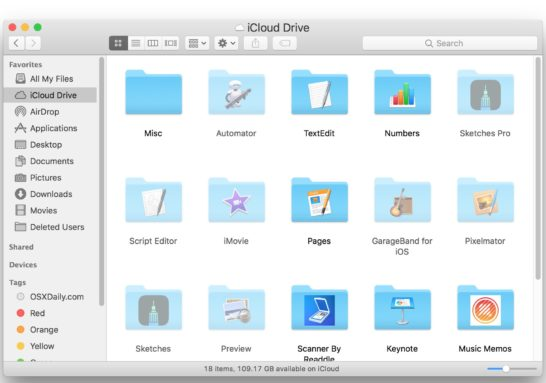
Task: Go back with the back arrow
Action: tap(16, 43)
